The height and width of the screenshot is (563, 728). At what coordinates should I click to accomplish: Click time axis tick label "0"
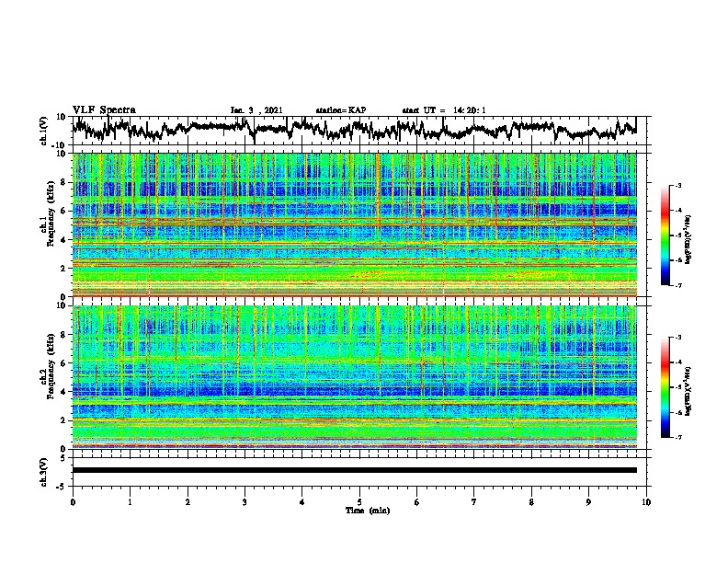(73, 502)
